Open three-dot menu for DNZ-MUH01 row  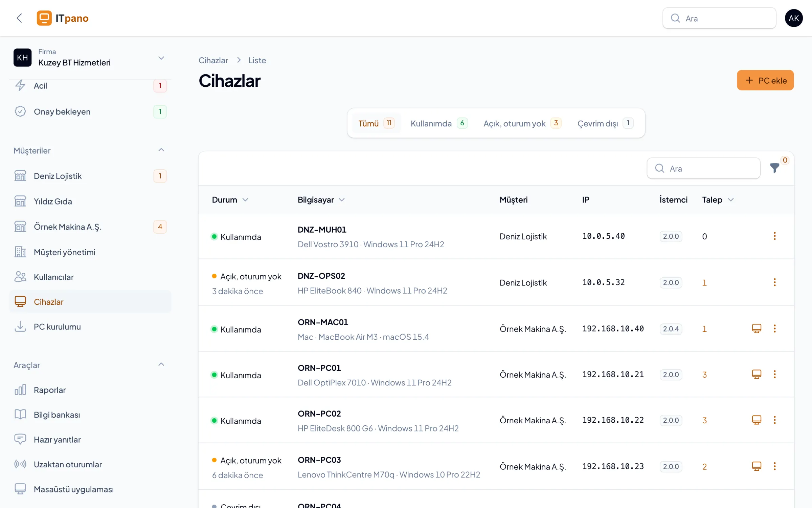point(774,236)
